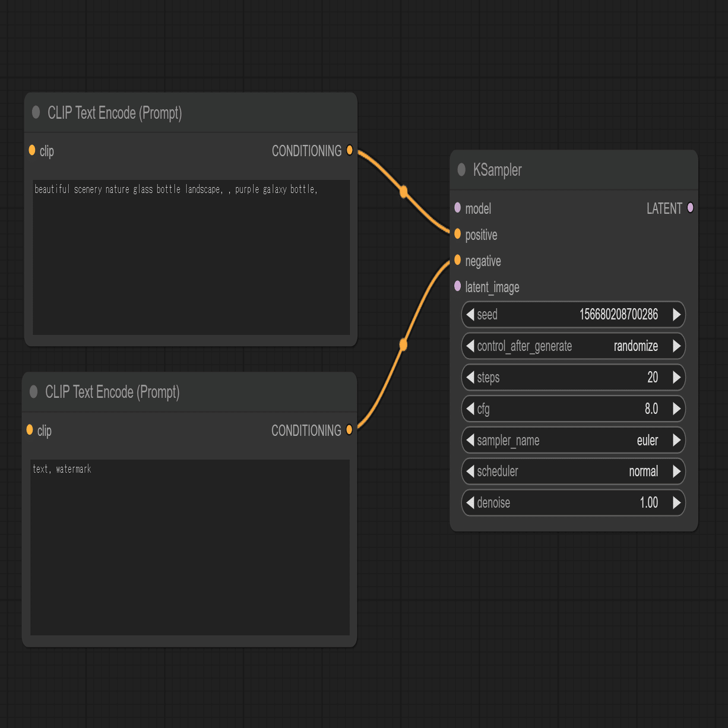Open the scheduler normal dropdown
728x728 pixels.
tap(574, 471)
